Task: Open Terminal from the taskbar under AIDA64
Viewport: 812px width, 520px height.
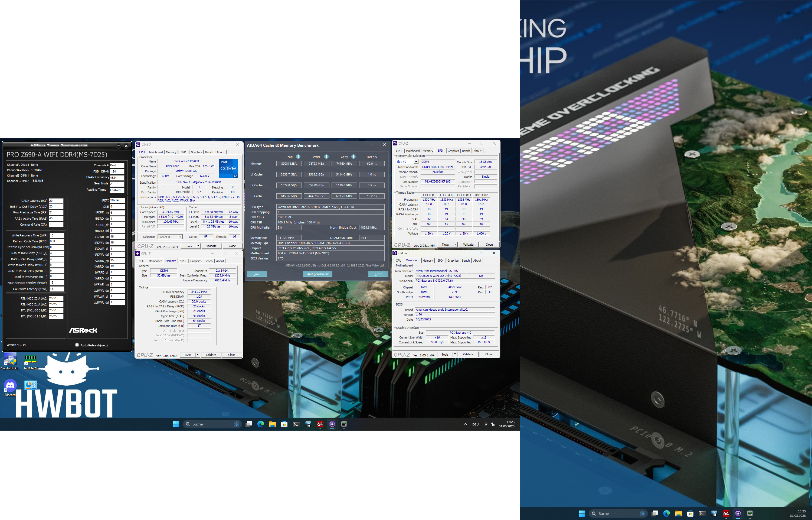Action: coord(296,424)
